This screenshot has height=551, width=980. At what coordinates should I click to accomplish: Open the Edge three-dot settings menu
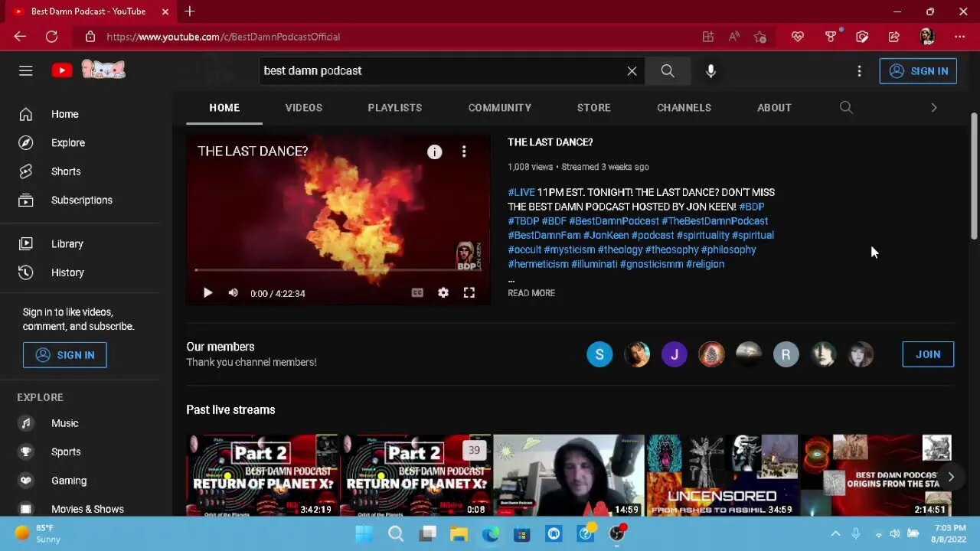point(959,37)
